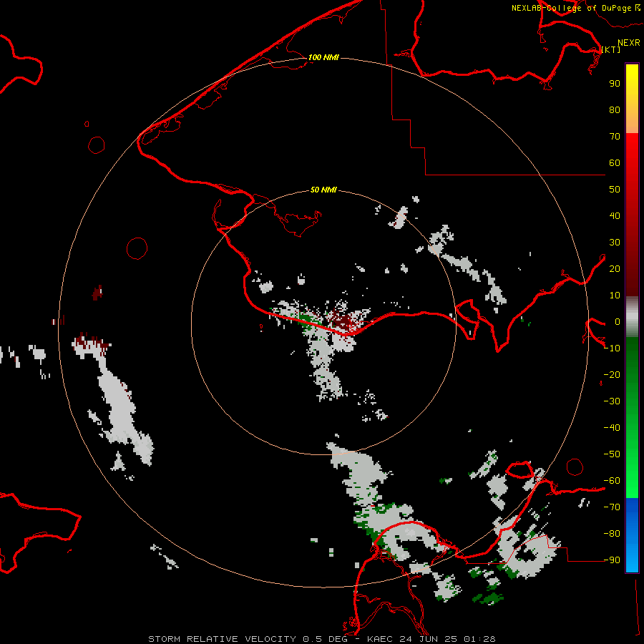Select the 60 scale value

click(x=615, y=162)
